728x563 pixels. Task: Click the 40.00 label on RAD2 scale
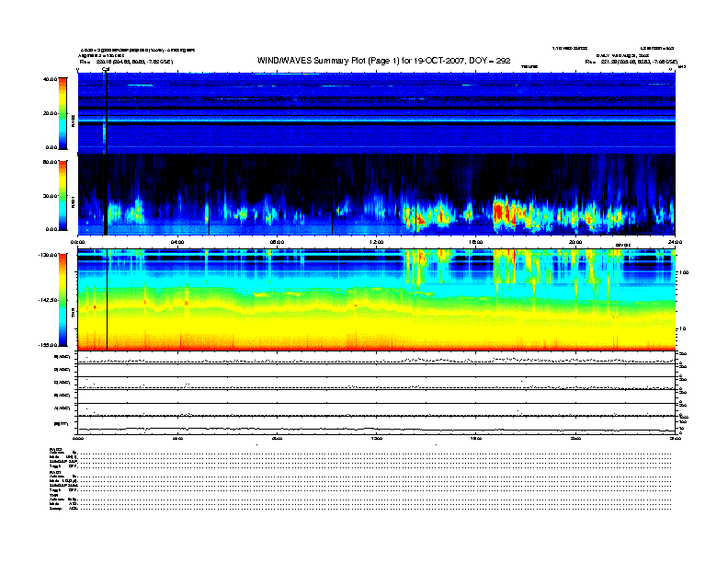[x=50, y=79]
